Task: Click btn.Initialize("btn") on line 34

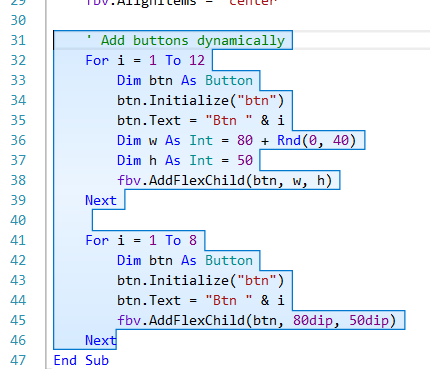Action: pos(201,100)
